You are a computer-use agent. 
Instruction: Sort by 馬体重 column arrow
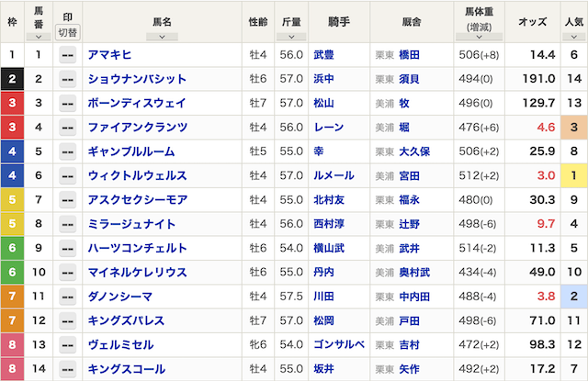[x=479, y=37]
